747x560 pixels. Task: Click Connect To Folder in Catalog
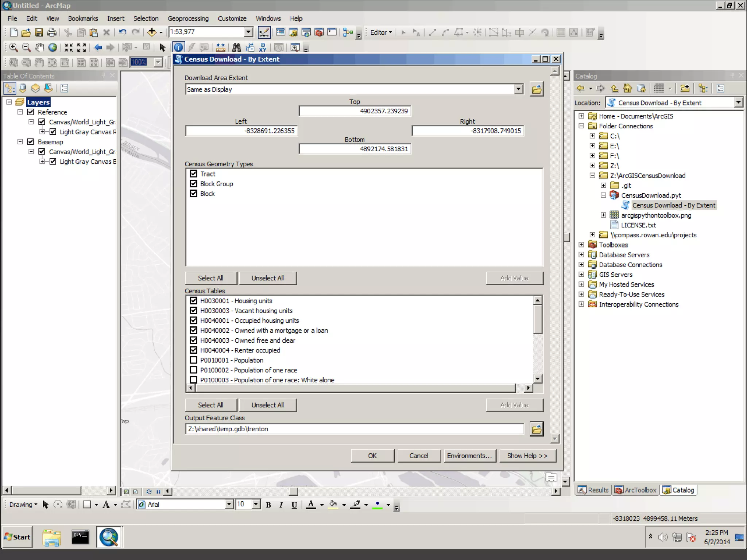(x=685, y=89)
